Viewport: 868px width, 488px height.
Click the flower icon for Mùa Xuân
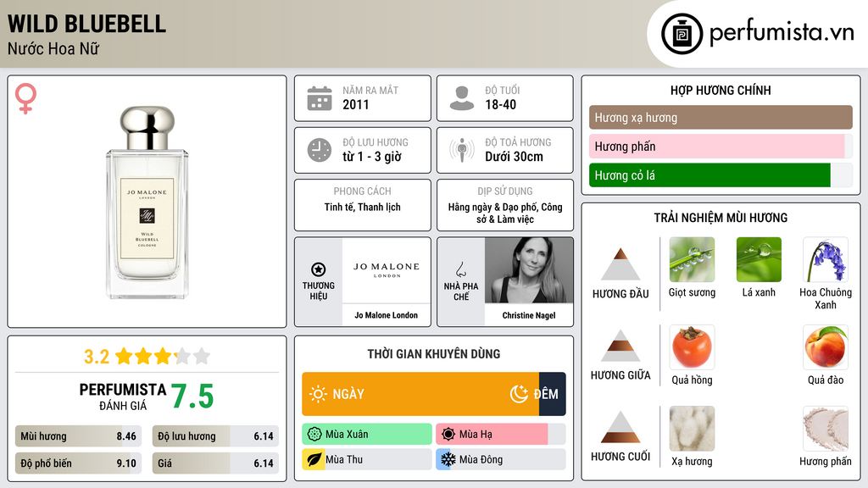(314, 435)
